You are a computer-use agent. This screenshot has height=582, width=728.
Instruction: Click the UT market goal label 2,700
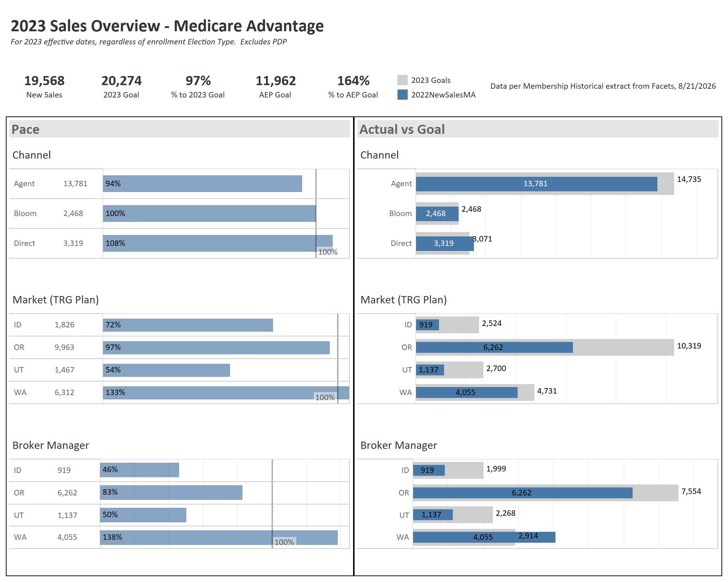click(x=496, y=368)
